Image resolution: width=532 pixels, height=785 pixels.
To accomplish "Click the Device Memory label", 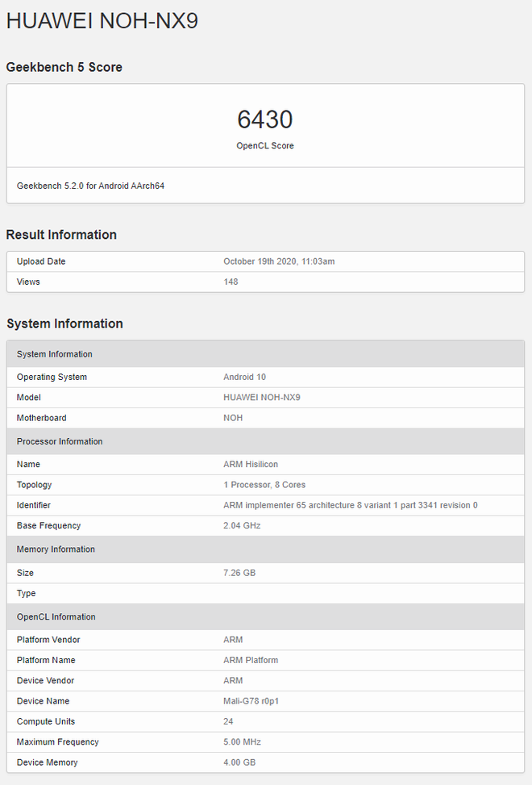I will (x=47, y=763).
